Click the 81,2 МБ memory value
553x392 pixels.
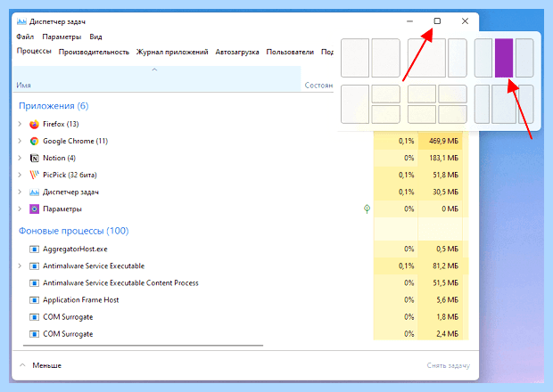445,265
